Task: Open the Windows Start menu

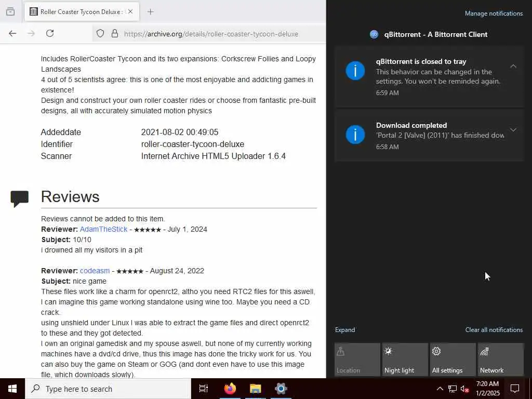Action: point(12,389)
